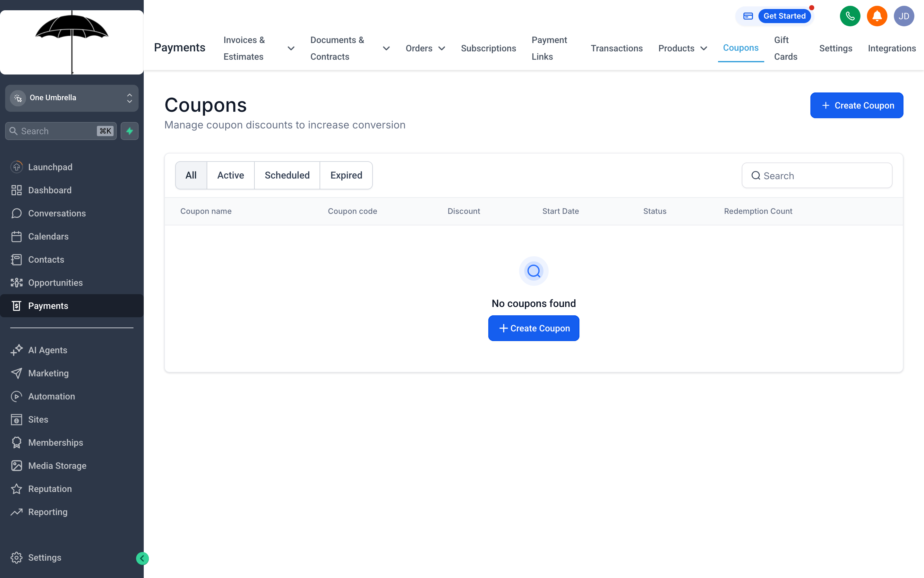Click the Calendars icon in sidebar
Viewport: 924px width, 578px height.
16,236
